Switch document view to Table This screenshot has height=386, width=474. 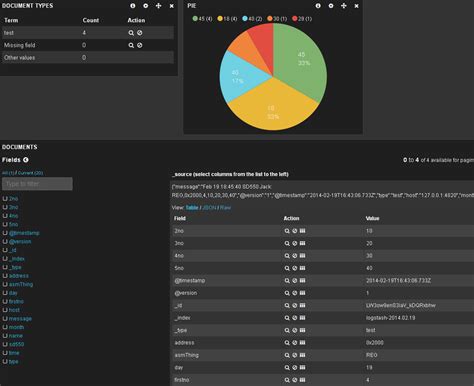pos(192,207)
